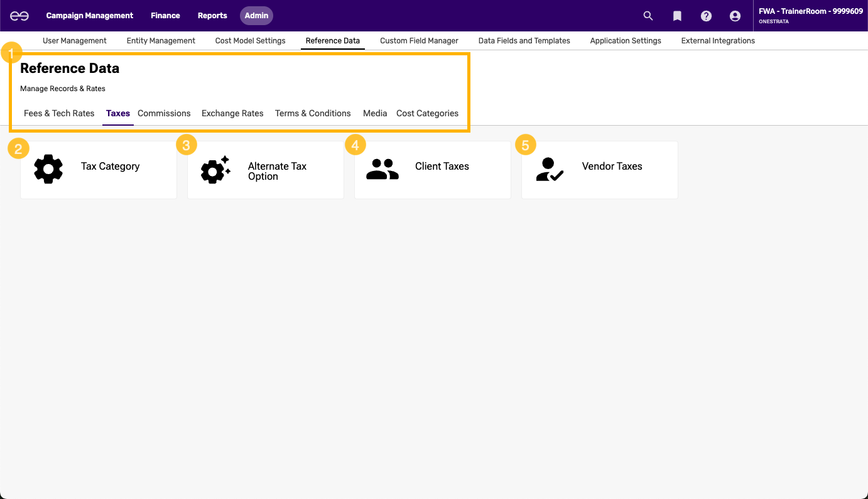Open the Reports menu
The image size is (868, 499).
[212, 16]
